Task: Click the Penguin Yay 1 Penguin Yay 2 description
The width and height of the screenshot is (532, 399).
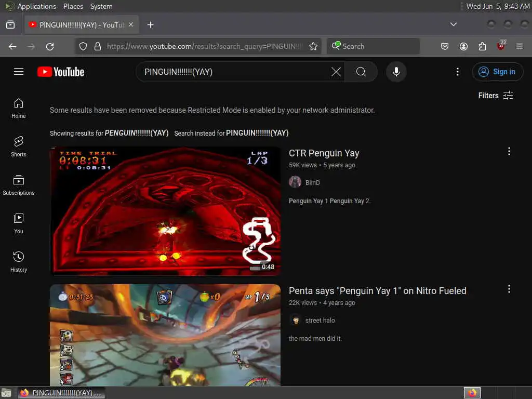Action: pos(329,201)
